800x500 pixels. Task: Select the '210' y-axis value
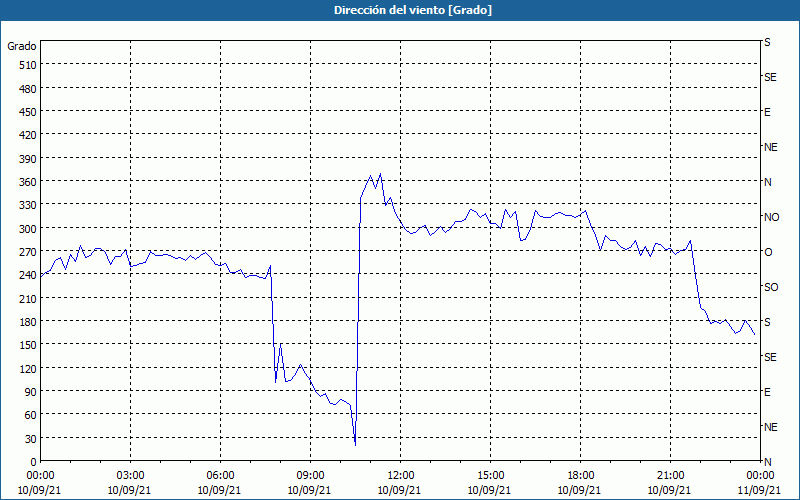(x=28, y=298)
